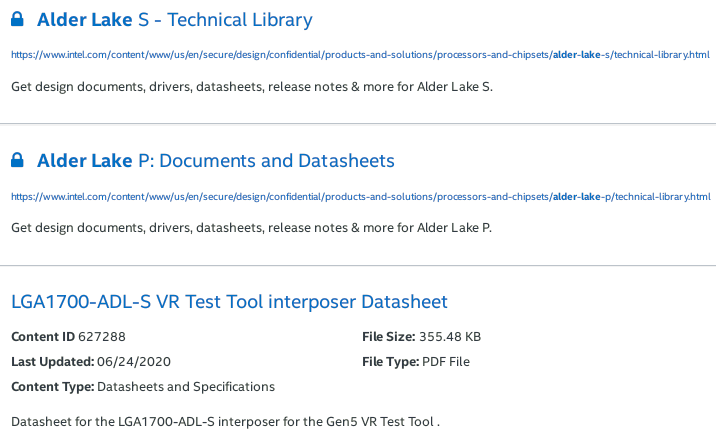This screenshot has height=448, width=716.
Task: Select the 355.48 KB file size value
Action: pyautogui.click(x=453, y=337)
